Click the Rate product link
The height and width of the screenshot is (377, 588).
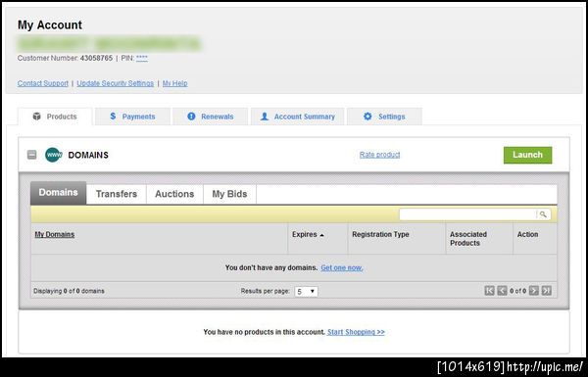point(379,155)
